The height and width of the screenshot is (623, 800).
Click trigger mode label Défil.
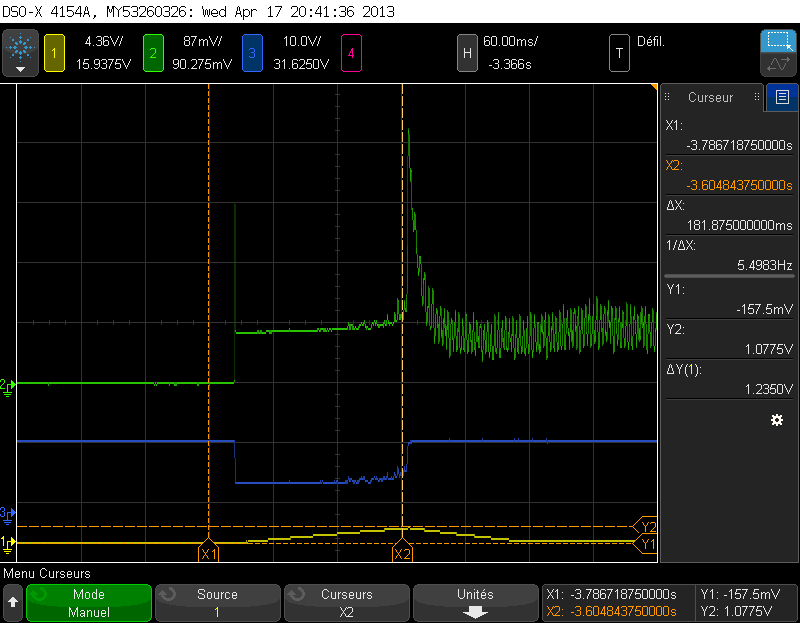(x=651, y=41)
